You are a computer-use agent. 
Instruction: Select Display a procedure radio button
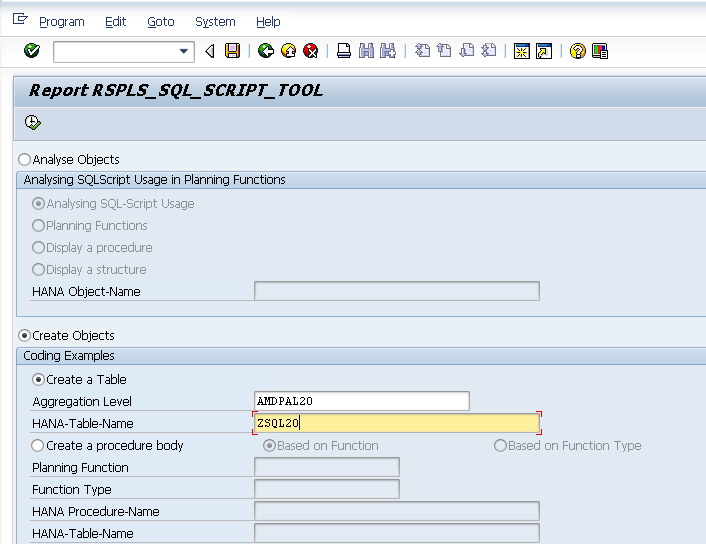38,247
